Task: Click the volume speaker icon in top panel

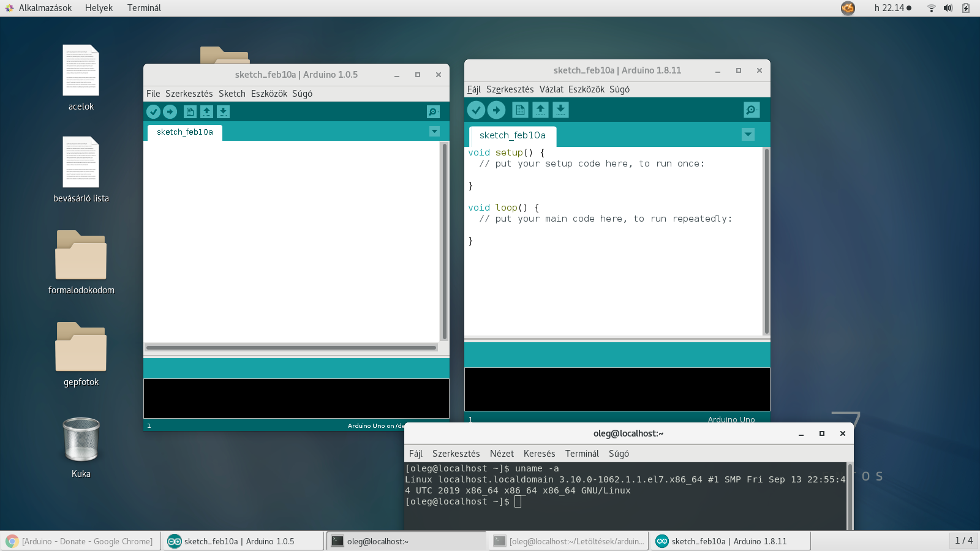Action: pos(948,8)
